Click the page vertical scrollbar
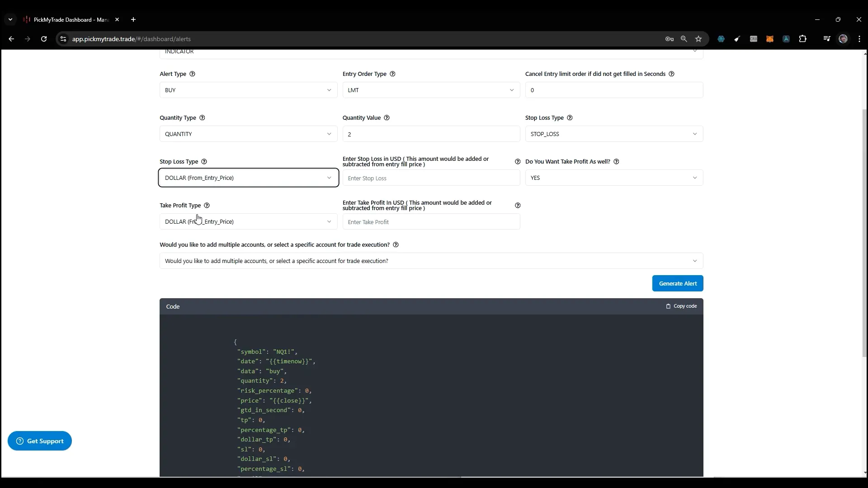The height and width of the screenshot is (488, 868). (x=864, y=233)
